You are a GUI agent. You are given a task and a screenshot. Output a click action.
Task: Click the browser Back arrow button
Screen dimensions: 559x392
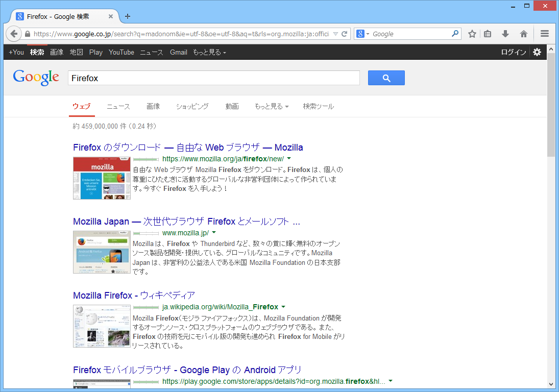[x=14, y=34]
